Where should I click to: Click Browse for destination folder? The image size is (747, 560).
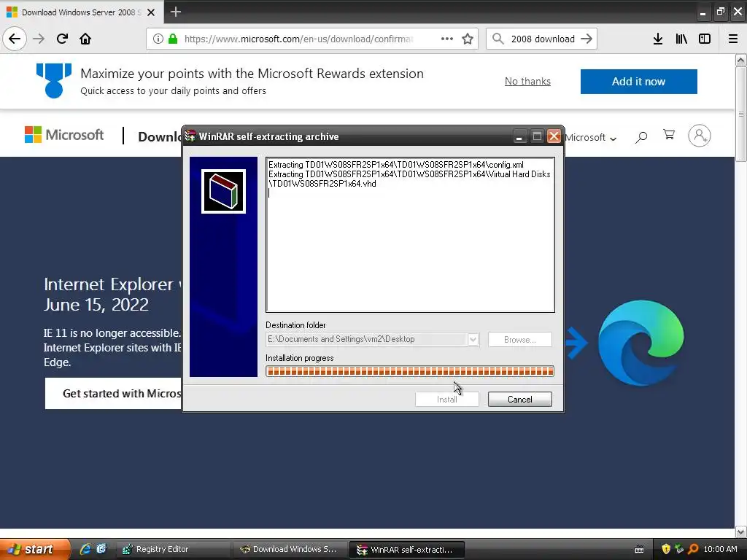(519, 340)
